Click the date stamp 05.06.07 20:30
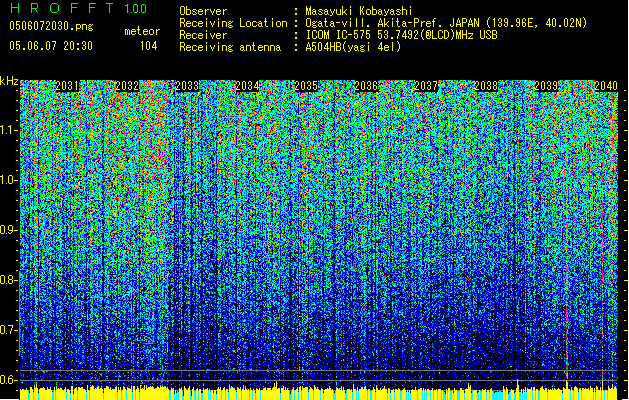Screen dimensions: 629x400 click(51, 46)
